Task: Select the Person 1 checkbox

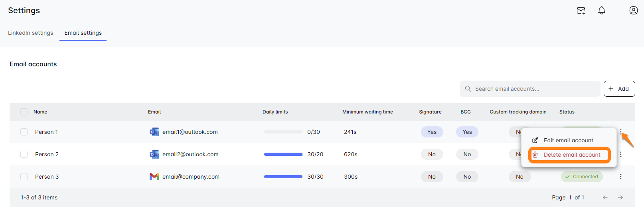Action: [24, 132]
